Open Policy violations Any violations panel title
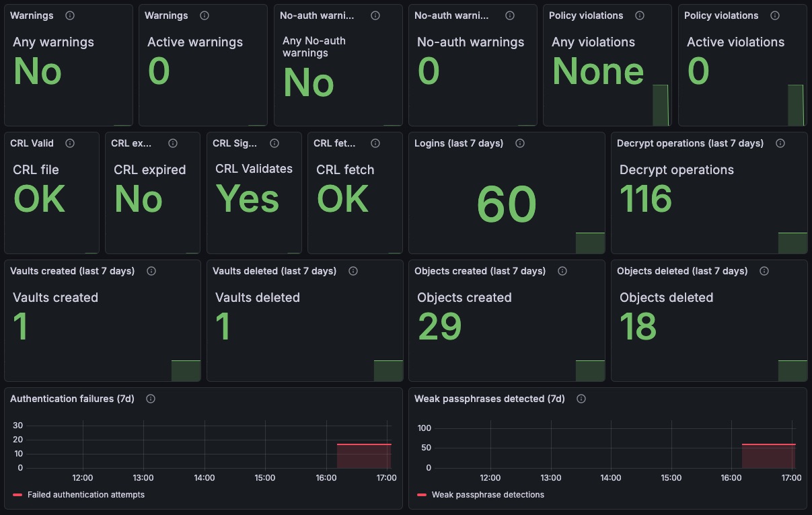 [x=586, y=15]
